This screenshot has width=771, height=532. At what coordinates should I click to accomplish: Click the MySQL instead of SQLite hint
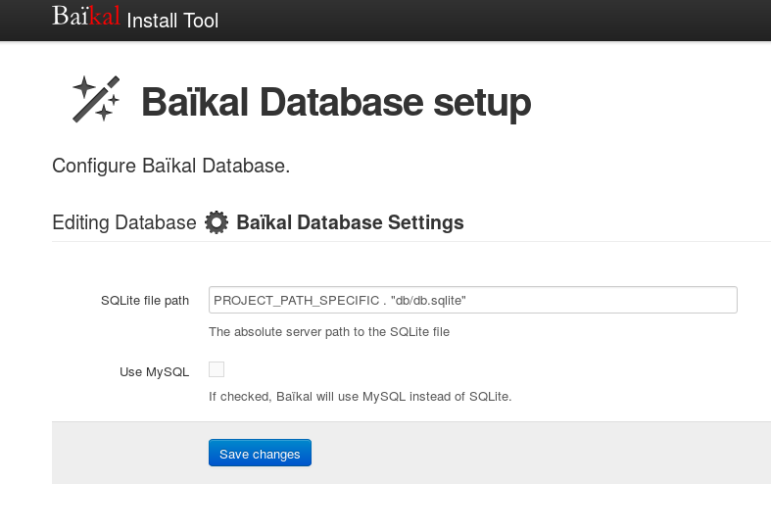[x=361, y=396]
